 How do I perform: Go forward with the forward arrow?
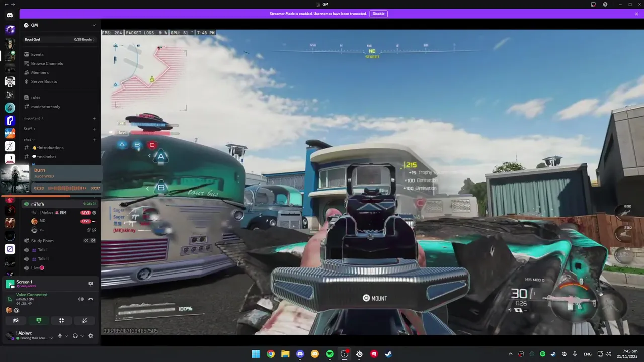coord(13,4)
